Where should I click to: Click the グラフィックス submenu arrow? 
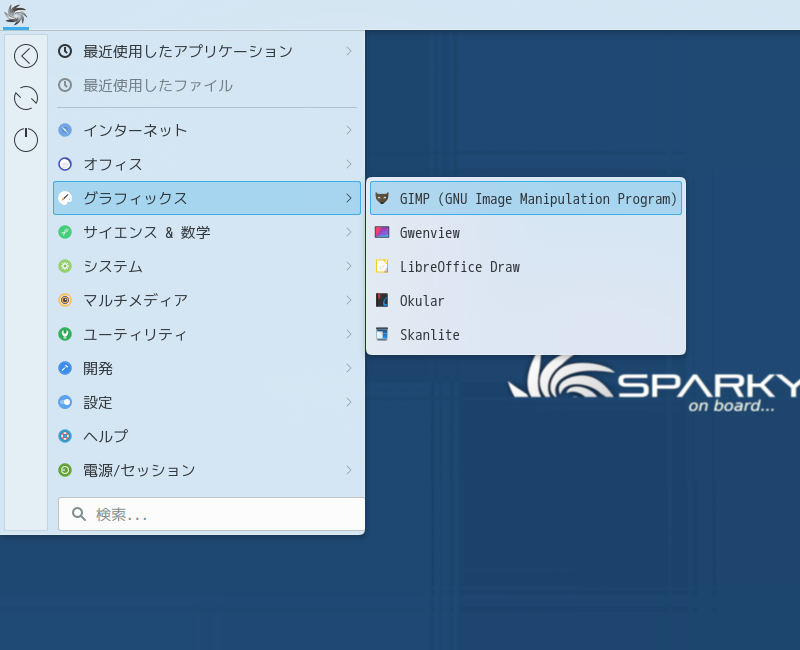tap(349, 198)
